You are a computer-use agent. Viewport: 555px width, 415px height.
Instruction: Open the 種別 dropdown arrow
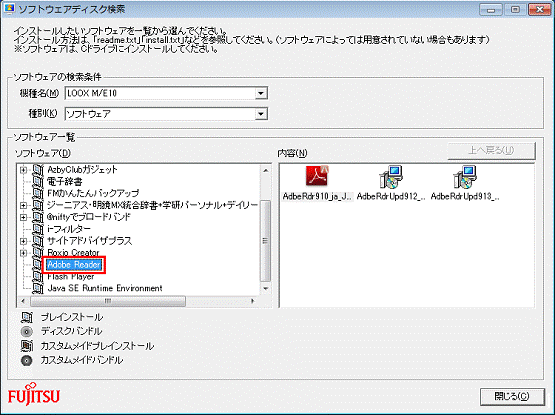coord(261,114)
